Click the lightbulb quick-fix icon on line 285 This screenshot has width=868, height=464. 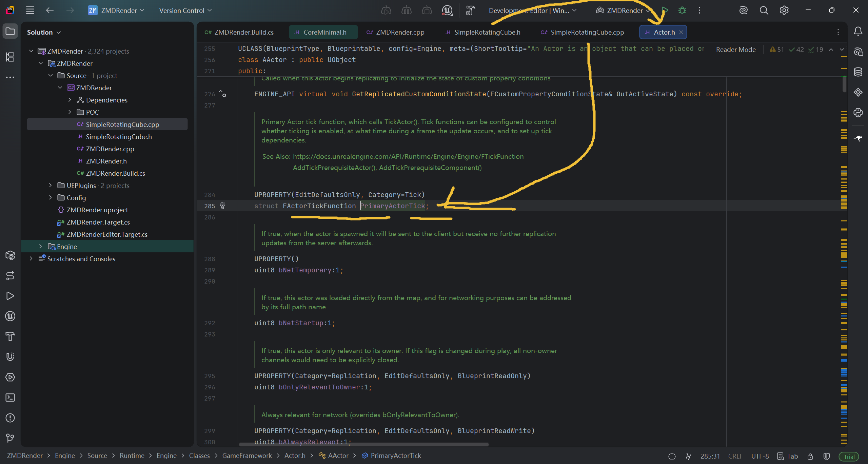[223, 206]
